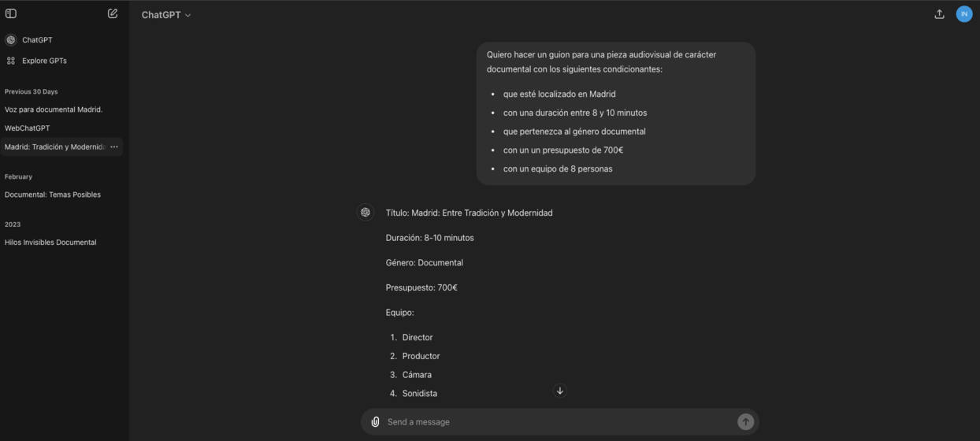Click the chevron next to the ChatGPT title

[188, 16]
